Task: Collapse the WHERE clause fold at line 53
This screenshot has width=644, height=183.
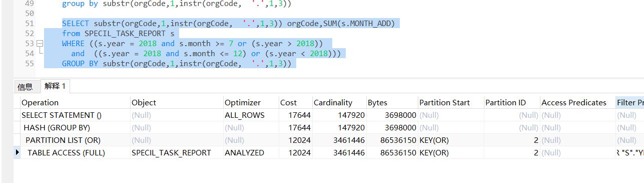Action: (40, 44)
